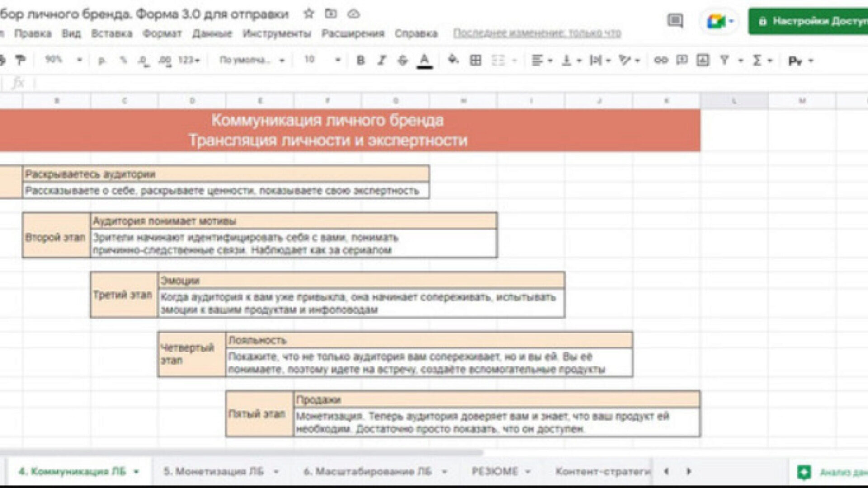Image resolution: width=868 pixels, height=488 pixels.
Task: Open the last edit history link
Action: 537,33
